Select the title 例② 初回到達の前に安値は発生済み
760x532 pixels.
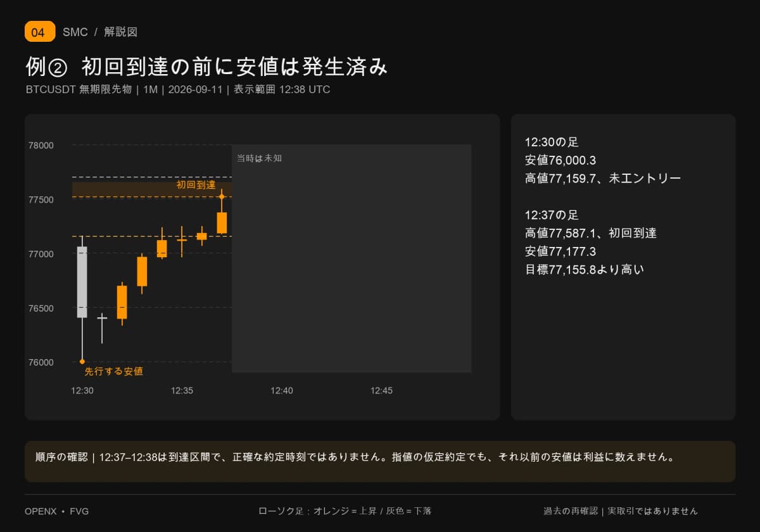click(x=206, y=66)
